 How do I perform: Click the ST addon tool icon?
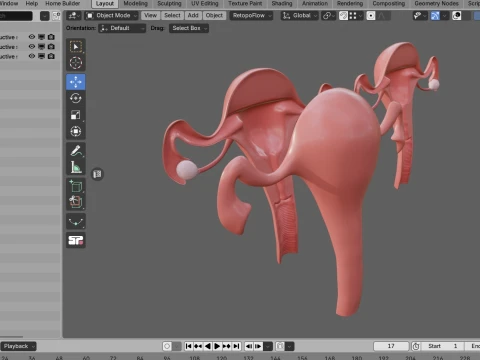[76, 240]
